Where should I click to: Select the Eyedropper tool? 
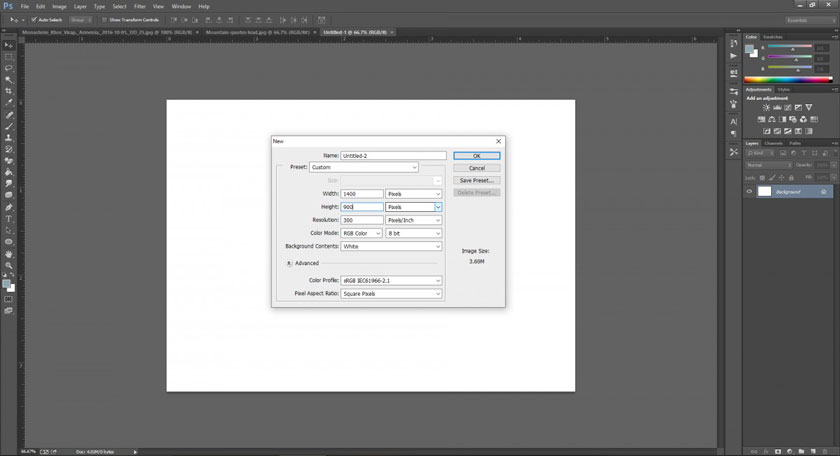pyautogui.click(x=9, y=103)
